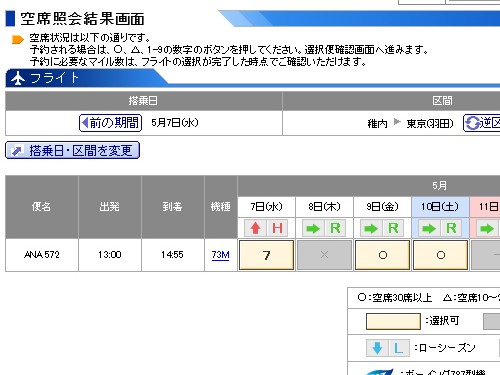Image resolution: width=500 pixels, height=375 pixels.
Task: Click the 5月 month header
Action: (439, 186)
